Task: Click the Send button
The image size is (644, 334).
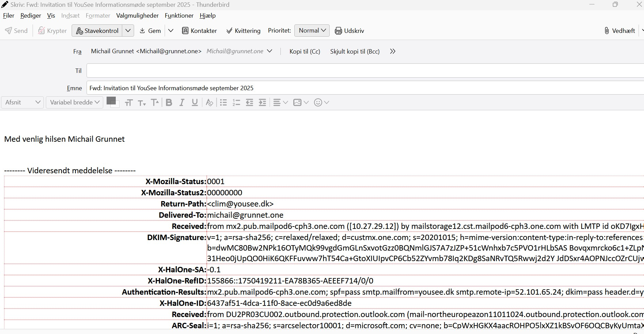Action: 16,31
